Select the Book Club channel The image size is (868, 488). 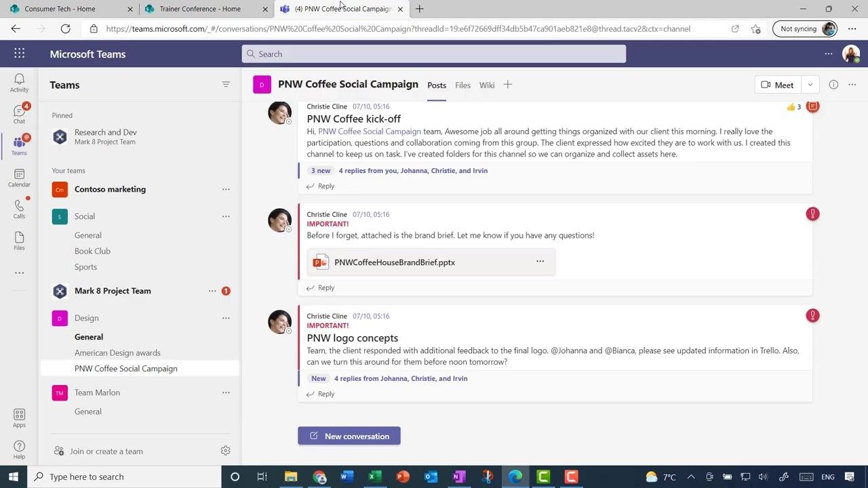click(92, 251)
